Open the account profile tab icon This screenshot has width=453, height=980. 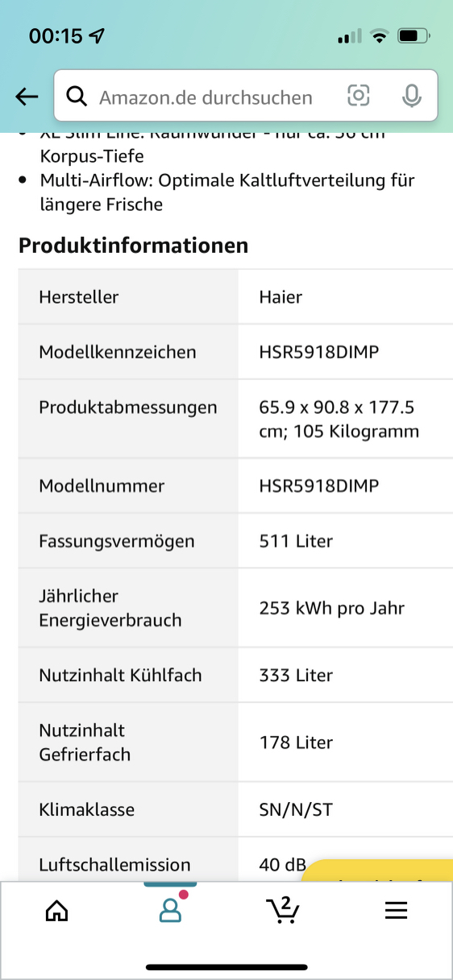[170, 911]
